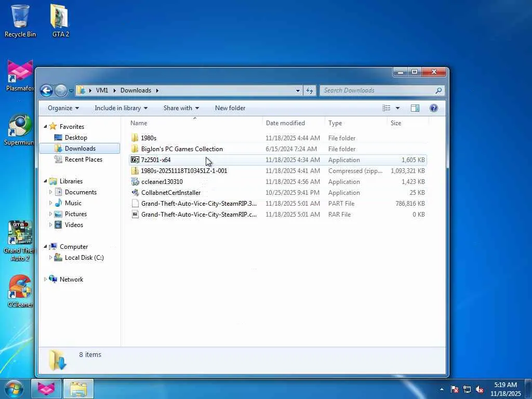Select Downloads under Favorites
The width and height of the screenshot is (532, 399).
pyautogui.click(x=80, y=148)
